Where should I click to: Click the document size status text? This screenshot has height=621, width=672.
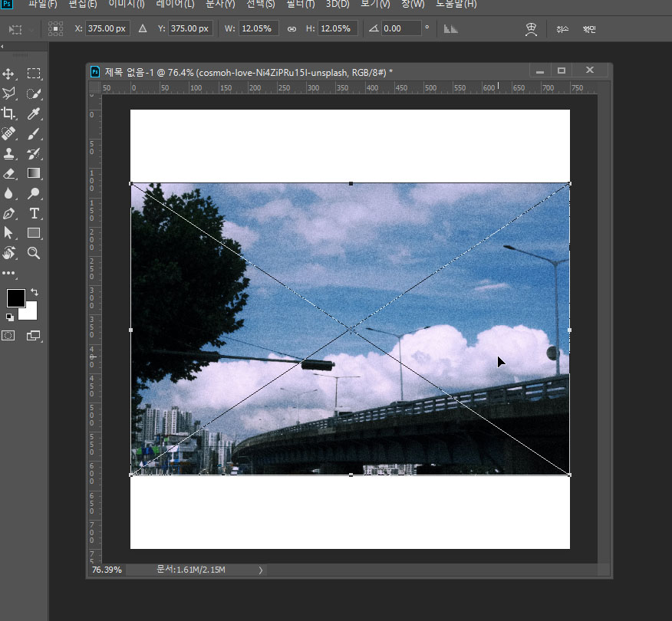[x=191, y=570]
